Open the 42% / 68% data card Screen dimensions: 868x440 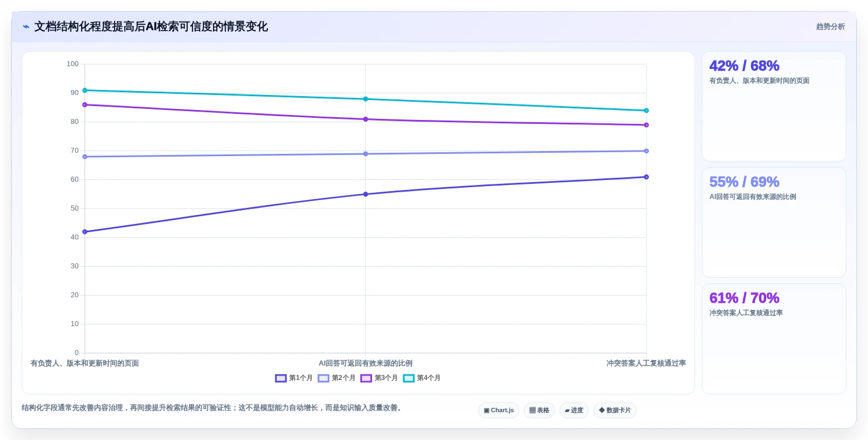774,107
